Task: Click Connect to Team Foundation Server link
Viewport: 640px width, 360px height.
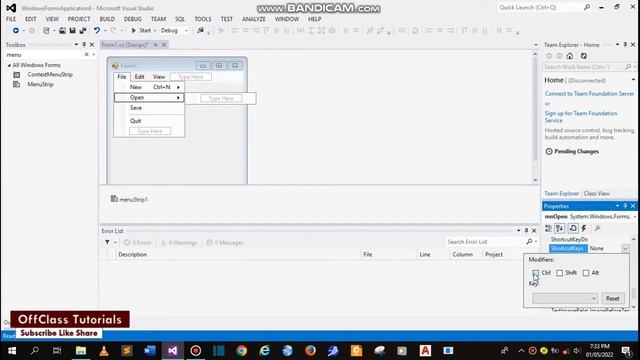Action: [x=589, y=94]
